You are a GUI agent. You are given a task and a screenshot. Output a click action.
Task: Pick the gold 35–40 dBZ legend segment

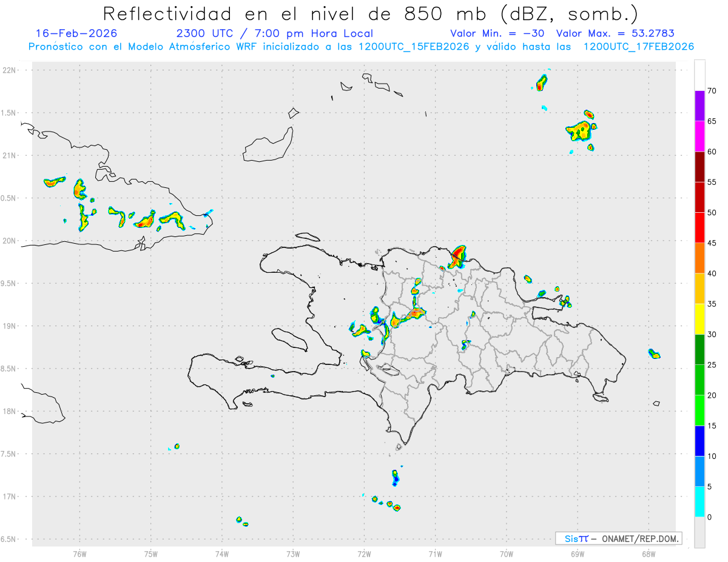(699, 289)
